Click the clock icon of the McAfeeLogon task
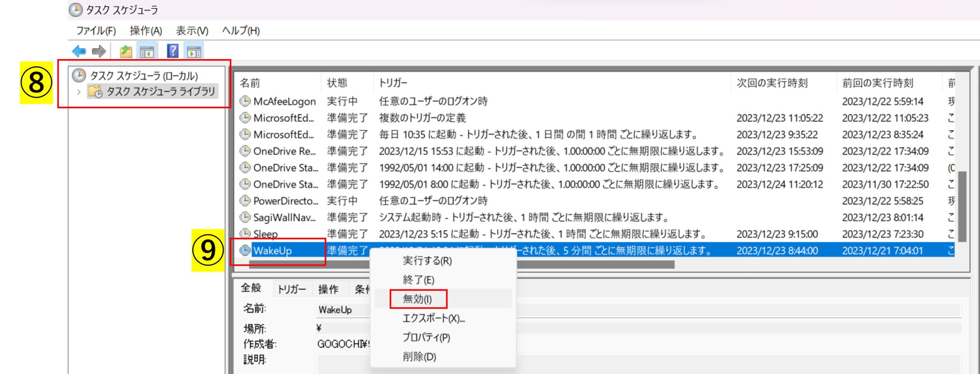The image size is (980, 374). (x=245, y=101)
